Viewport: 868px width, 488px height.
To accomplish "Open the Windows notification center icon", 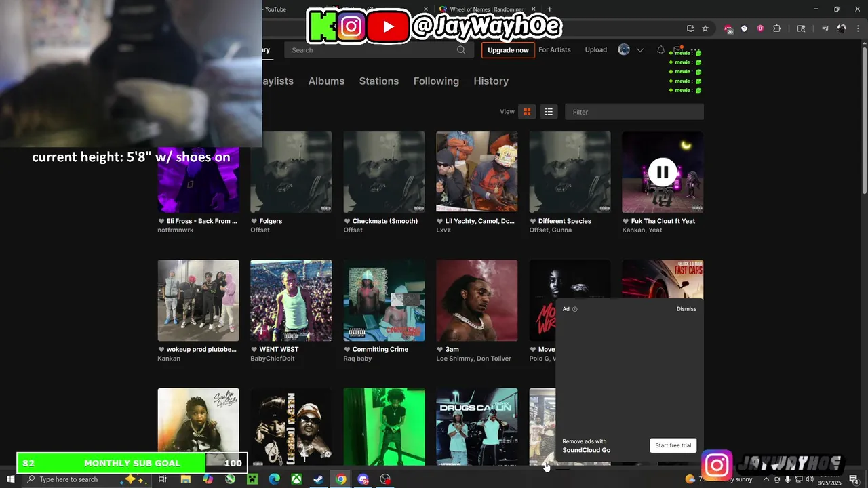I will coord(854,479).
